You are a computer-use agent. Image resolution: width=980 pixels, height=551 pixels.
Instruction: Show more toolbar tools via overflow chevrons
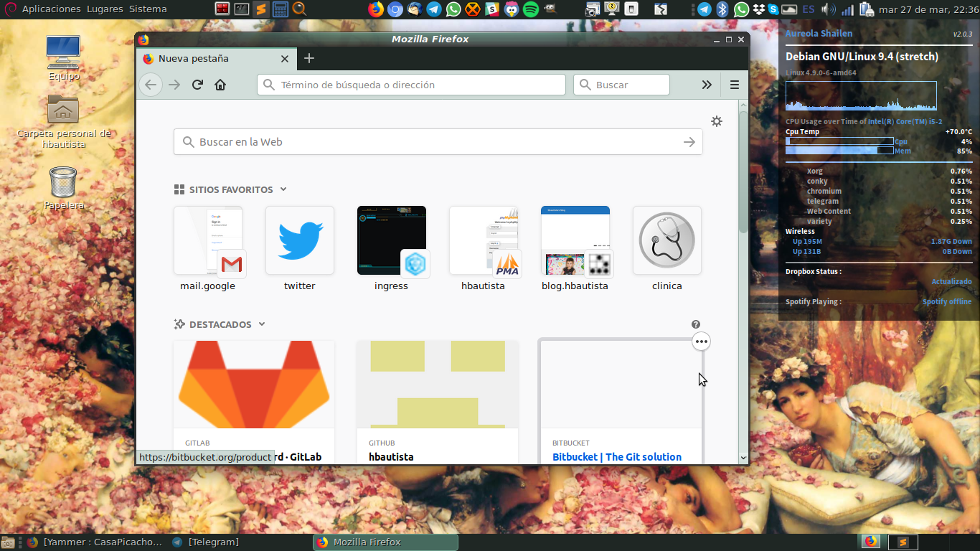(x=707, y=85)
